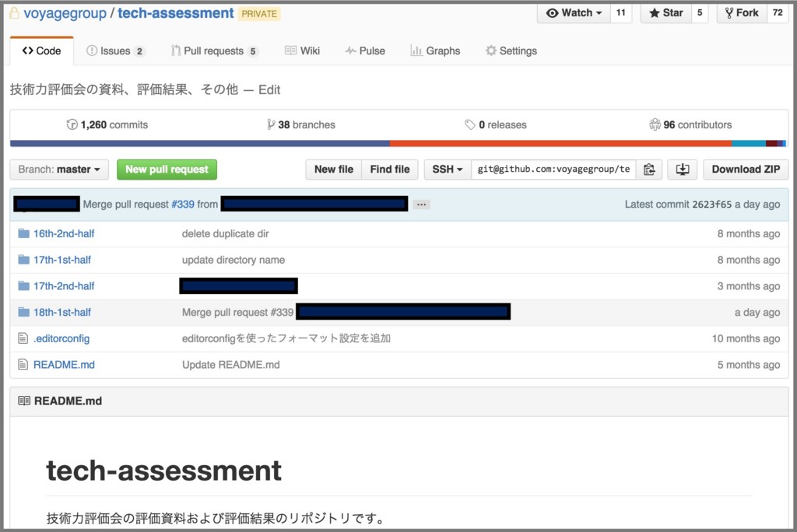This screenshot has width=797, height=532.
Task: View 1,260 commits
Action: click(x=107, y=125)
